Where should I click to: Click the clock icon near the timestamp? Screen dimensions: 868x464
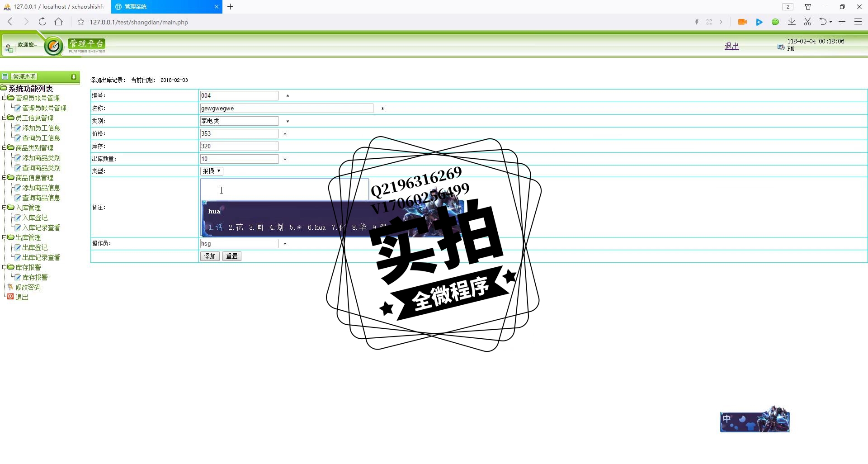coord(781,47)
